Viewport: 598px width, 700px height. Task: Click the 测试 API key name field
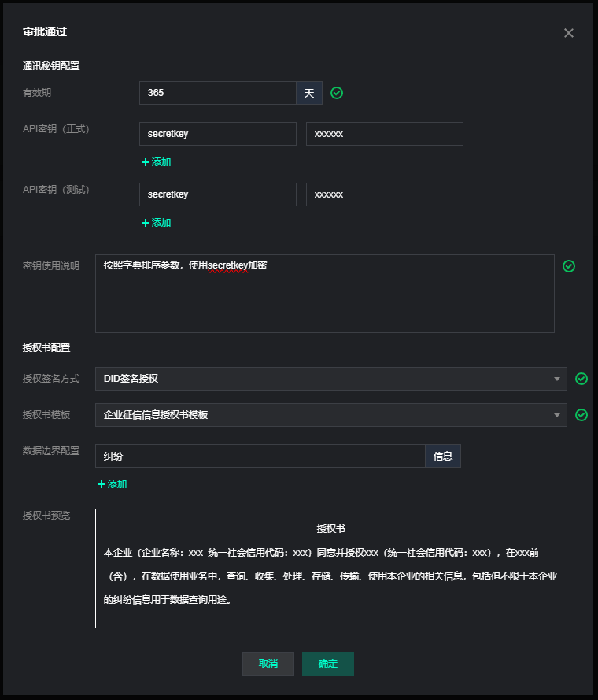click(x=217, y=194)
